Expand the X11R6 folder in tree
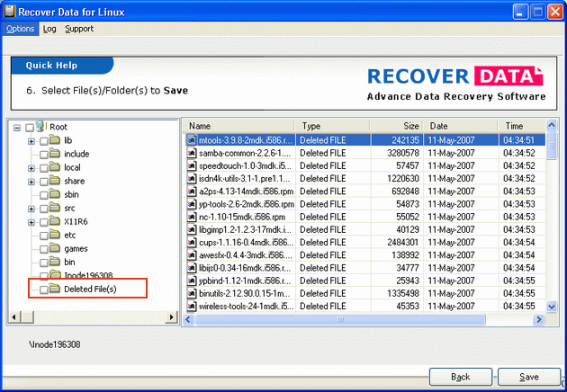This screenshot has width=567, height=392. (31, 221)
